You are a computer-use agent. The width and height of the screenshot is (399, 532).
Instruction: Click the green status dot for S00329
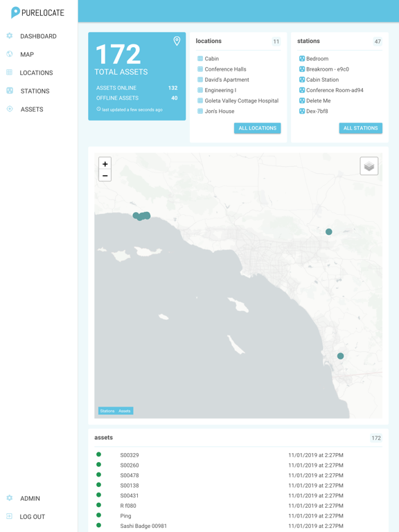pos(99,454)
